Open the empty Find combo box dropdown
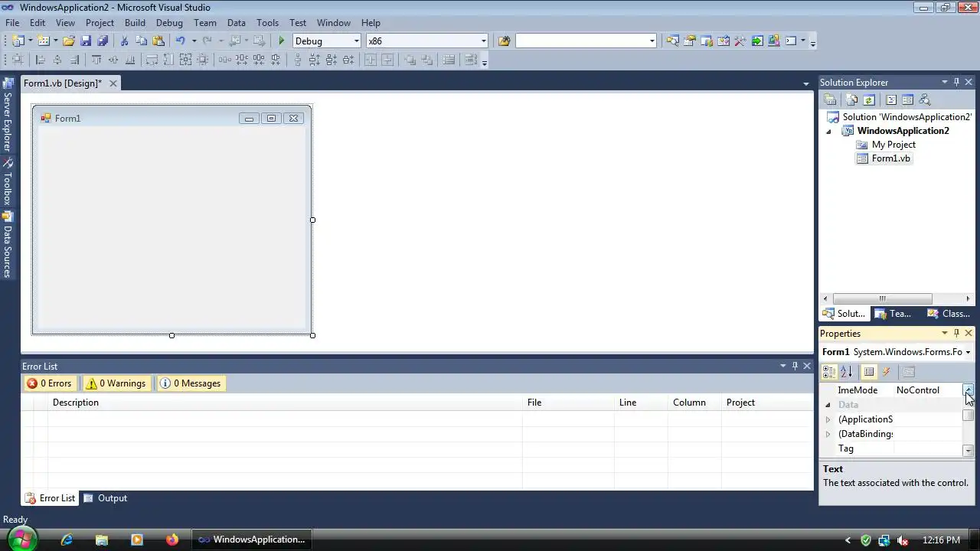 tap(652, 41)
